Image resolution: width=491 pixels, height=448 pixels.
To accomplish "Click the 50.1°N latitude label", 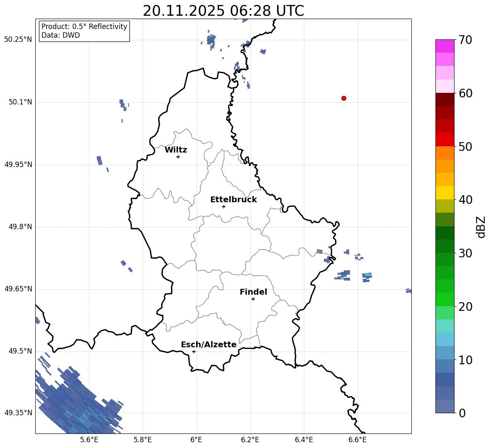I will pyautogui.click(x=20, y=102).
